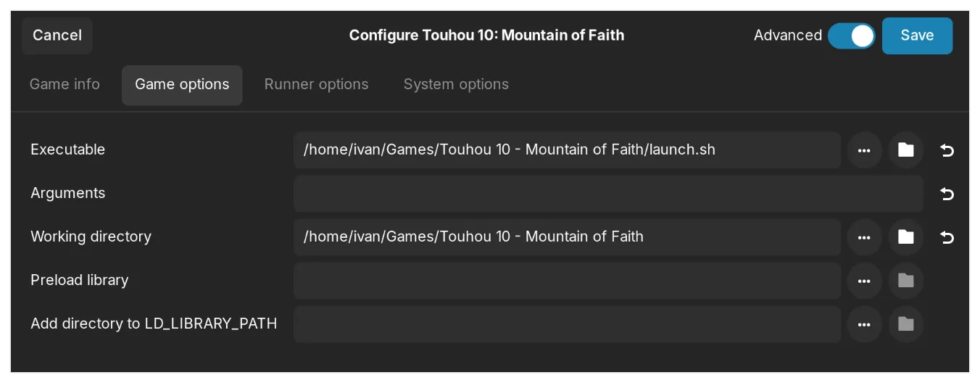Click the Executable three-dots browse button

coord(863,150)
